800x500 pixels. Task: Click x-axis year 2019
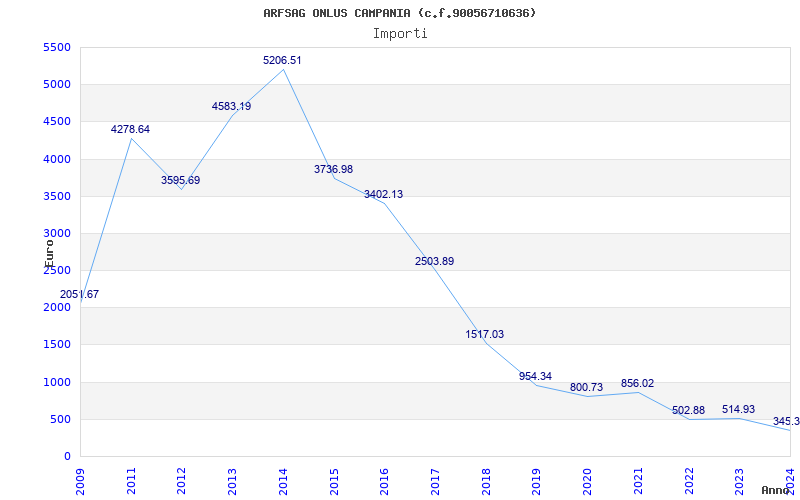click(x=536, y=482)
